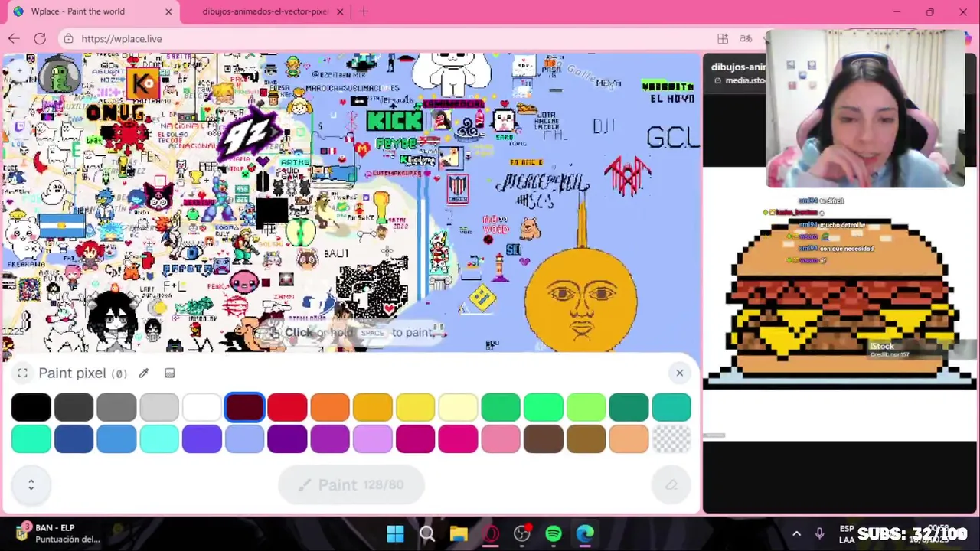
Task: Pick the orange color swatch
Action: pyautogui.click(x=330, y=407)
